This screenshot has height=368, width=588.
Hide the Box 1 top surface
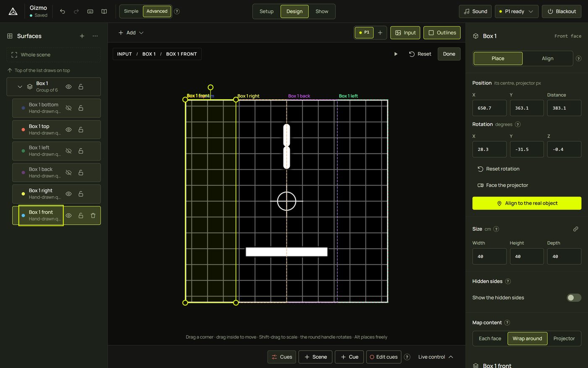[x=68, y=130]
